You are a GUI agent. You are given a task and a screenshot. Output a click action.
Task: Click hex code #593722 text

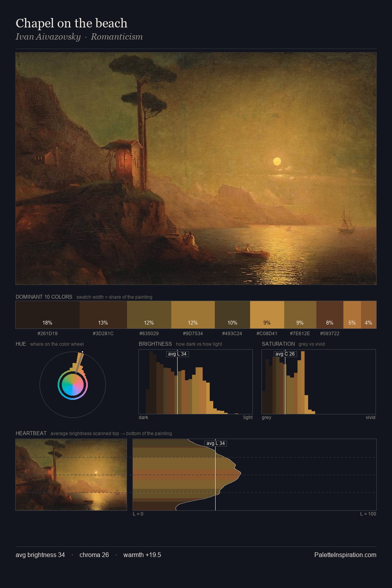[330, 334]
